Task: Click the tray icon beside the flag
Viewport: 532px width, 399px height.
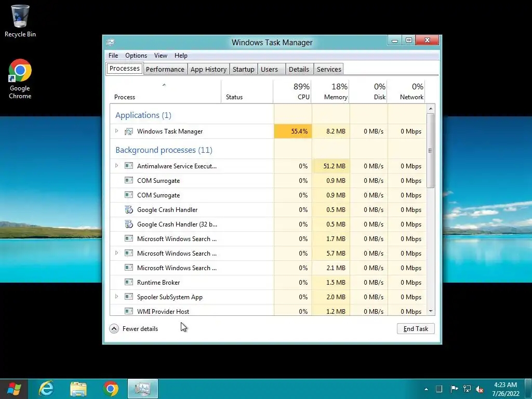Action: [439, 389]
